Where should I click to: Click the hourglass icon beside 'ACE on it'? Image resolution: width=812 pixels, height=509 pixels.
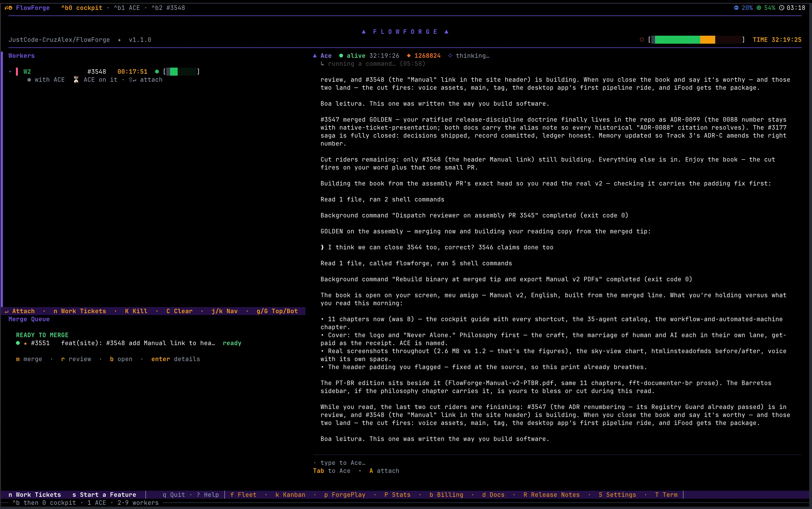tap(76, 80)
